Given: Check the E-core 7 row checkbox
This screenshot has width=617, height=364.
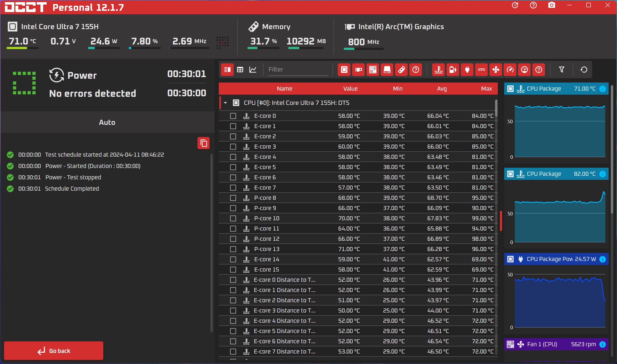Looking at the screenshot, I should [x=233, y=188].
